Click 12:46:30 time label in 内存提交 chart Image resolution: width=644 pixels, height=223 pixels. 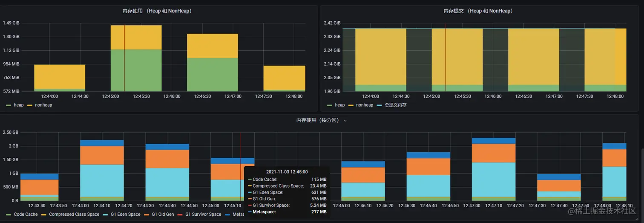coord(523,96)
